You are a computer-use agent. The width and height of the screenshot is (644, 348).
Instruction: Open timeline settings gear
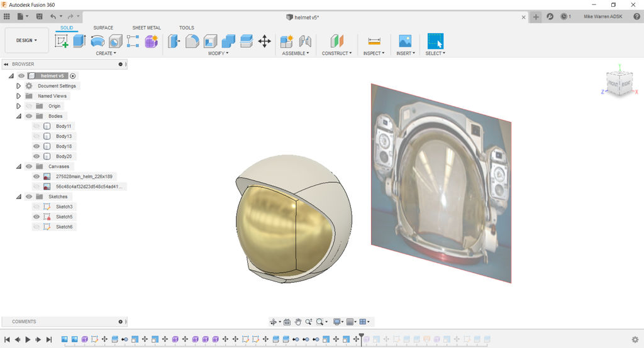click(635, 339)
